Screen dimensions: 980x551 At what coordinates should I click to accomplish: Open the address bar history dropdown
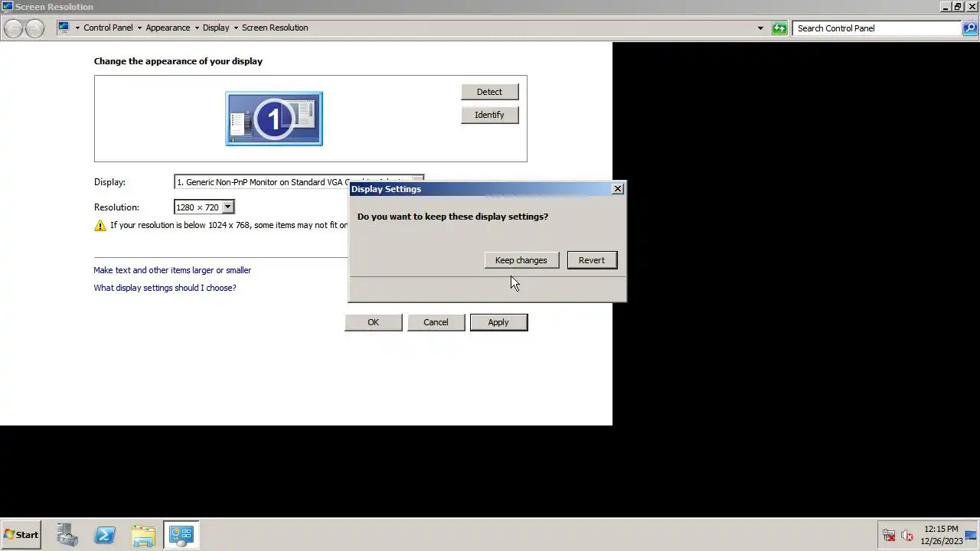[760, 28]
